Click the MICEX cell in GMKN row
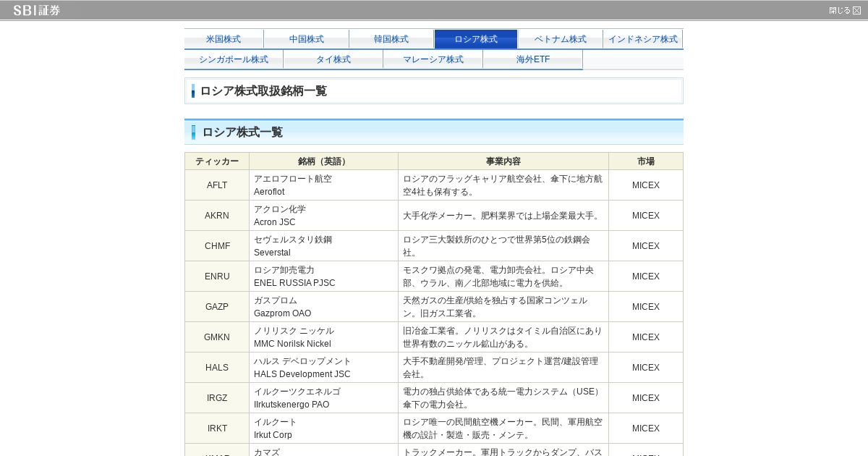 point(646,337)
